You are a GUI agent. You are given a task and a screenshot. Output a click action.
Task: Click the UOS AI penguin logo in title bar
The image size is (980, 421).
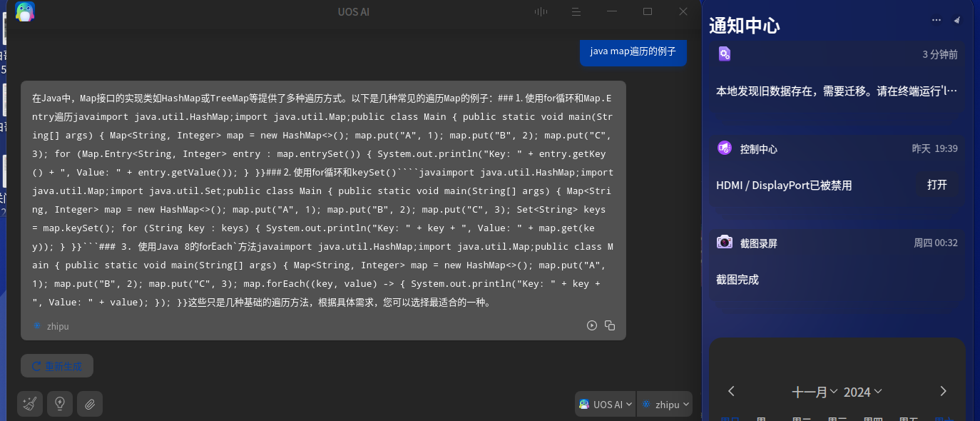(25, 11)
